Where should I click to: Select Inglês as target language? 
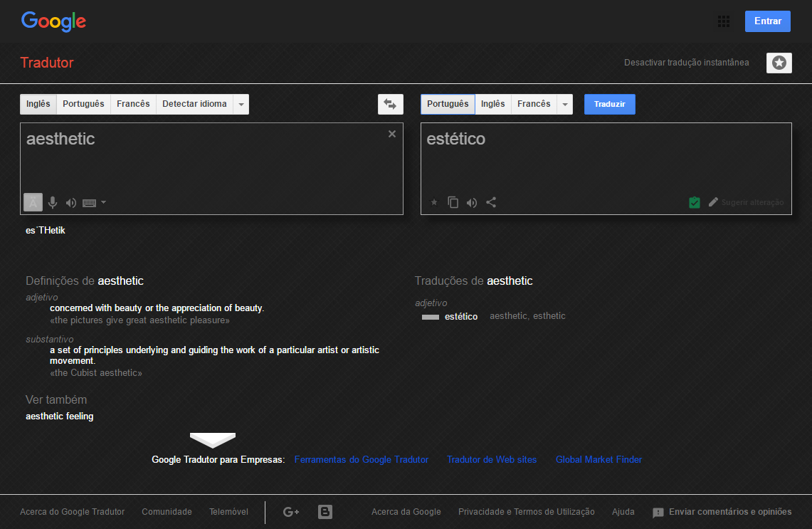click(493, 104)
